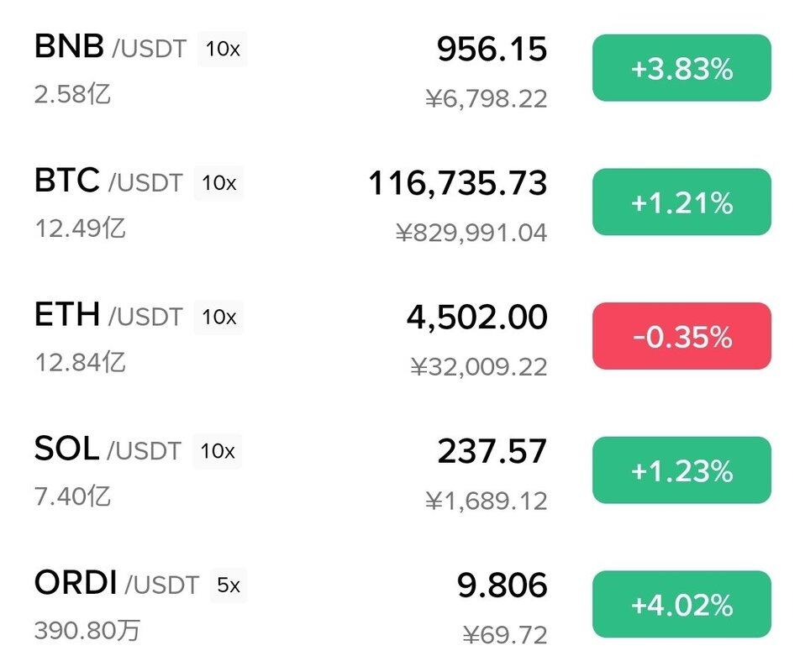Open the ORDI/USDT trading pair
Viewport: 805px width, 672px height.
pyautogui.click(x=117, y=583)
